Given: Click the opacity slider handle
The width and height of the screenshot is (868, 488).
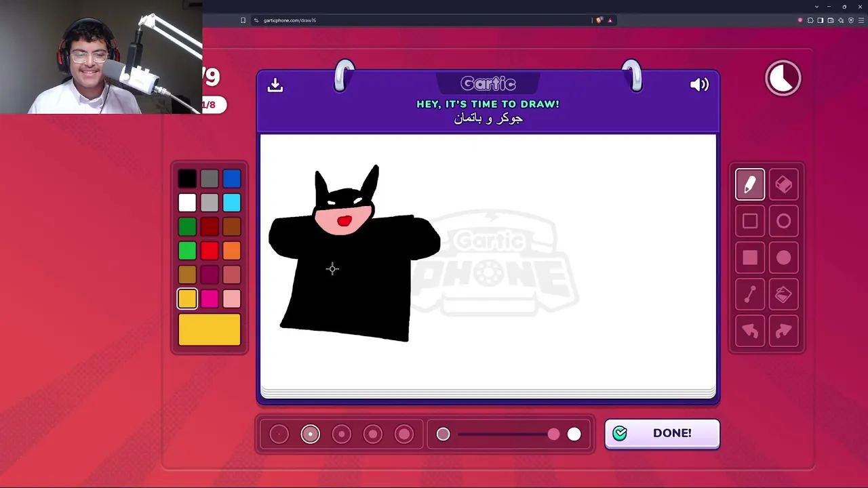Looking at the screenshot, I should coord(553,434).
